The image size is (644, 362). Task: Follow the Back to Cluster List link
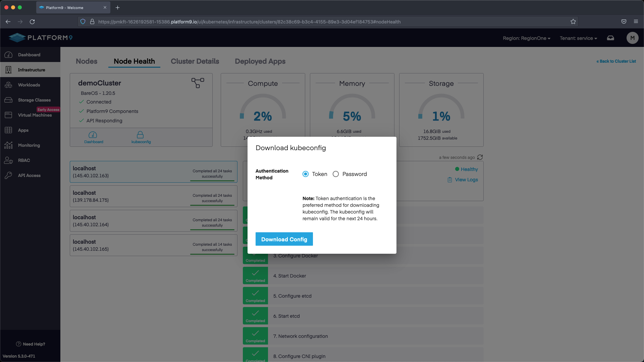[x=616, y=61]
